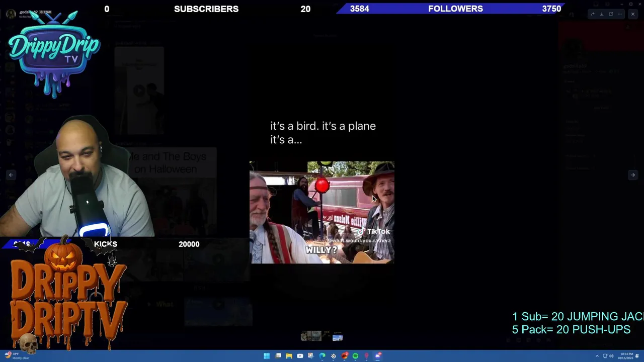644x362 pixels.
Task: Select the first thumbnail in the carousel strip
Action: pyautogui.click(x=306, y=336)
